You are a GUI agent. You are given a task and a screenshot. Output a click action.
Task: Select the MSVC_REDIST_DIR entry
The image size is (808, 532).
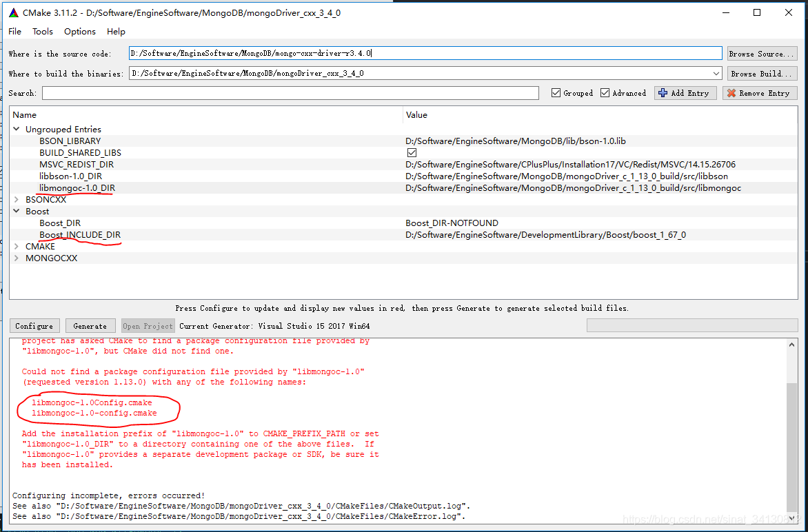[x=77, y=165]
